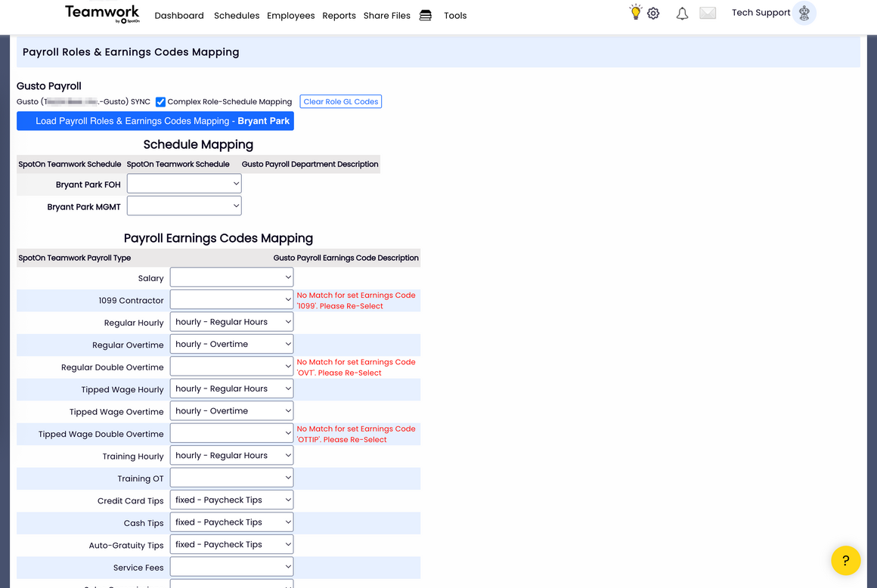Open the Tools menu
877x588 pixels.
point(455,16)
